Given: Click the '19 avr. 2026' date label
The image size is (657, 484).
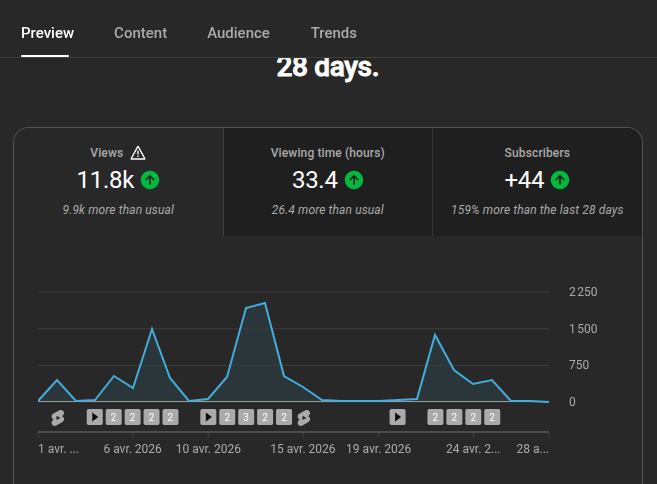Looking at the screenshot, I should [x=379, y=449].
